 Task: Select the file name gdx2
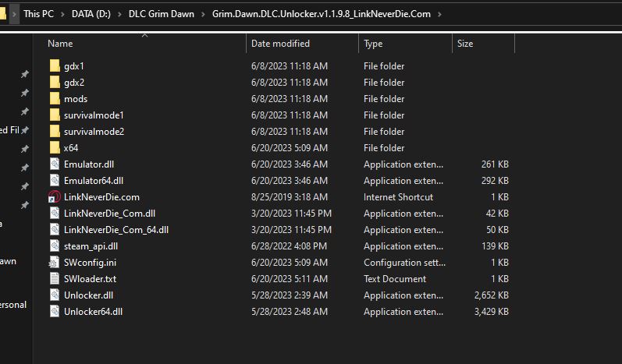pyautogui.click(x=74, y=83)
